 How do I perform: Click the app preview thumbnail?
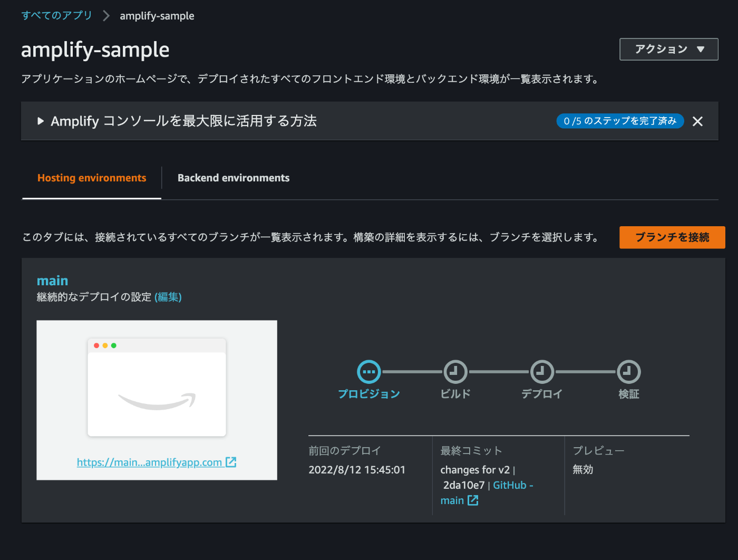click(157, 387)
